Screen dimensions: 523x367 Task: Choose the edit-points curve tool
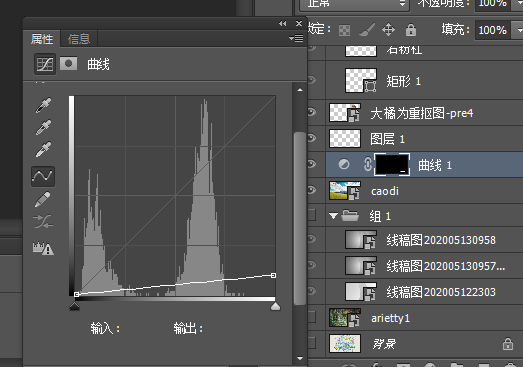coord(43,176)
